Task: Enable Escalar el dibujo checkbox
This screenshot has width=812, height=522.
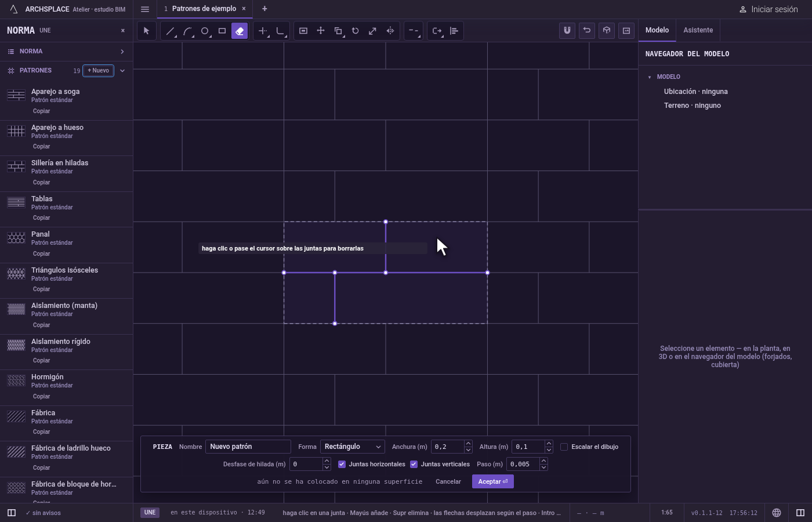Action: coord(564,447)
